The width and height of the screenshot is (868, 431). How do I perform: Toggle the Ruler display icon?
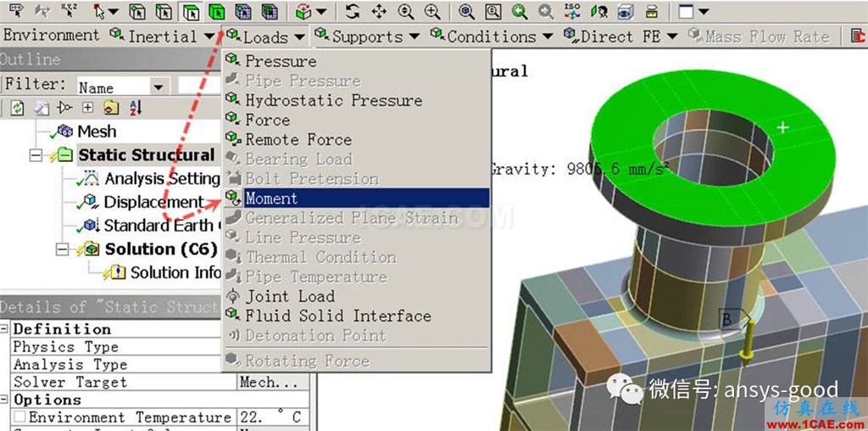pyautogui.click(x=652, y=11)
